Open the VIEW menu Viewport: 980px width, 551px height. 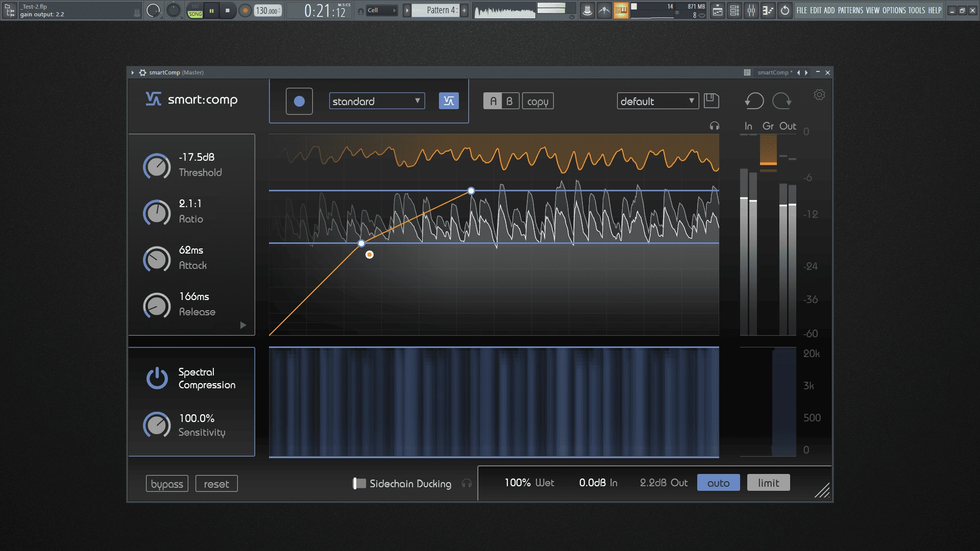click(x=873, y=10)
